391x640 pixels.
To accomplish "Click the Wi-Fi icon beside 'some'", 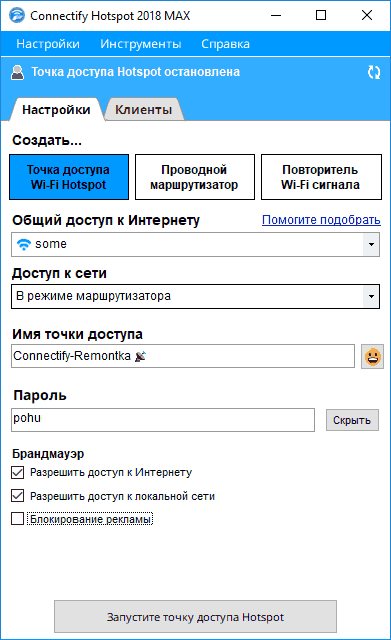I will pyautogui.click(x=24, y=244).
